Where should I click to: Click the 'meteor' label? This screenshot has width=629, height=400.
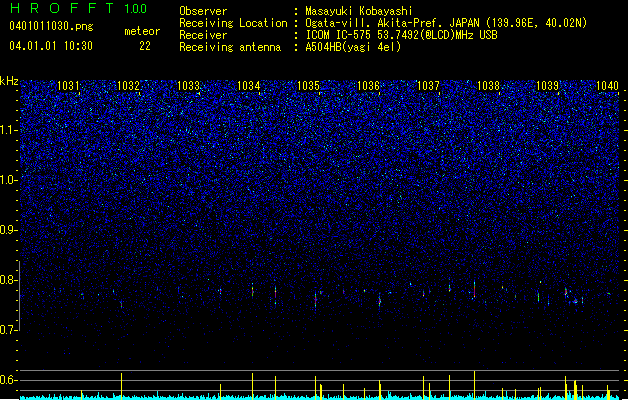[x=142, y=31]
